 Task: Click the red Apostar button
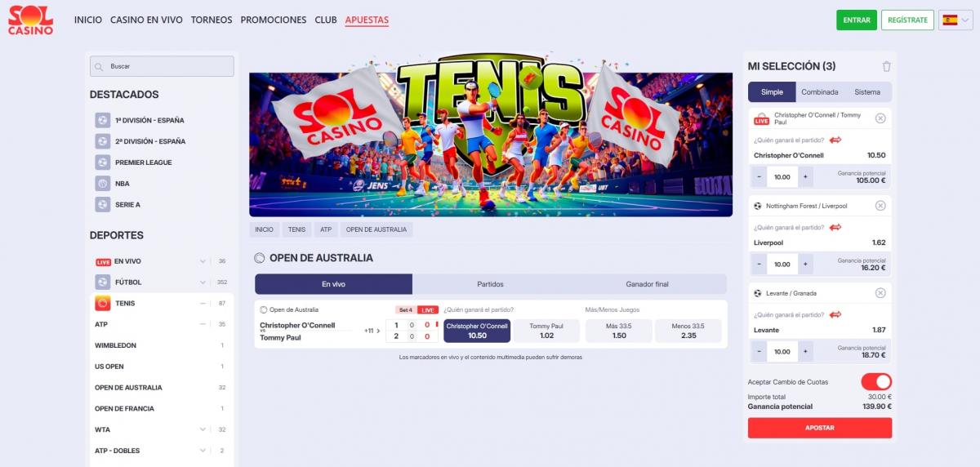820,428
